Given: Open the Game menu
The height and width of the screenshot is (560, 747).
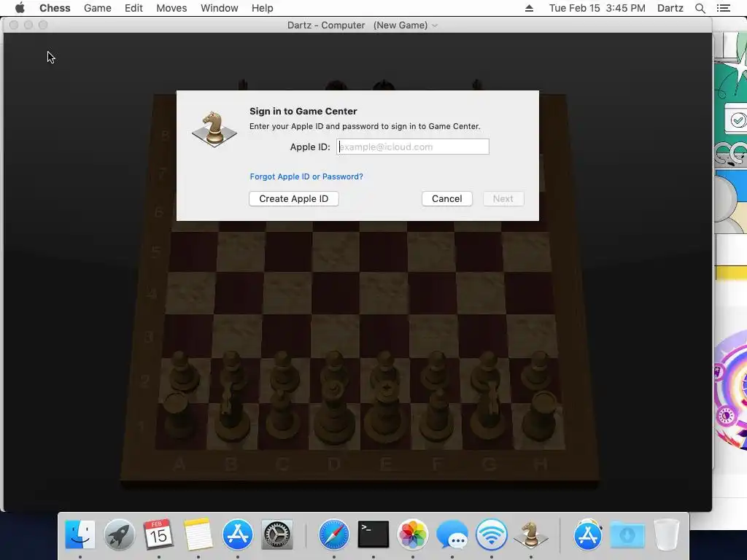Looking at the screenshot, I should (x=97, y=8).
